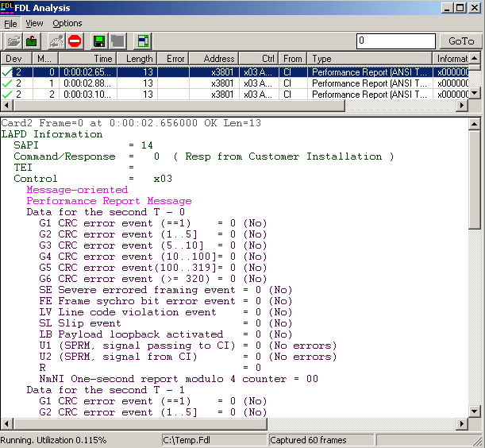Click the scroll down arrow of frame list
Image resolution: width=485 pixels, height=448 pixels.
point(475,93)
